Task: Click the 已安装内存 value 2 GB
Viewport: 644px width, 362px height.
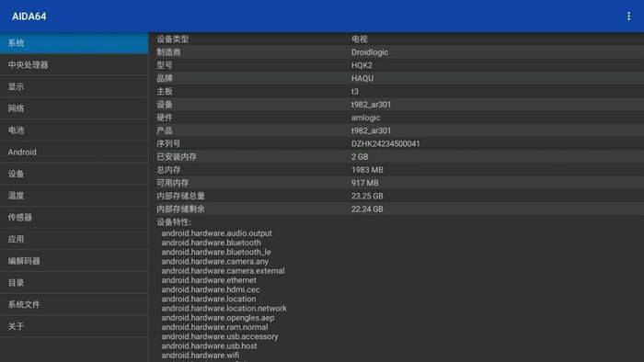Action: (360, 156)
